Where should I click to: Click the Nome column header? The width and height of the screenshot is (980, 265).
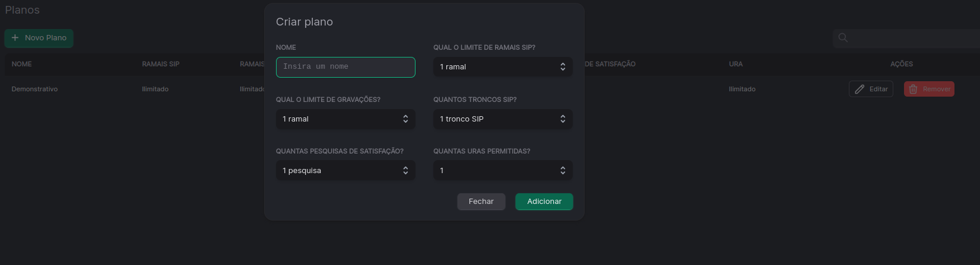(x=22, y=64)
